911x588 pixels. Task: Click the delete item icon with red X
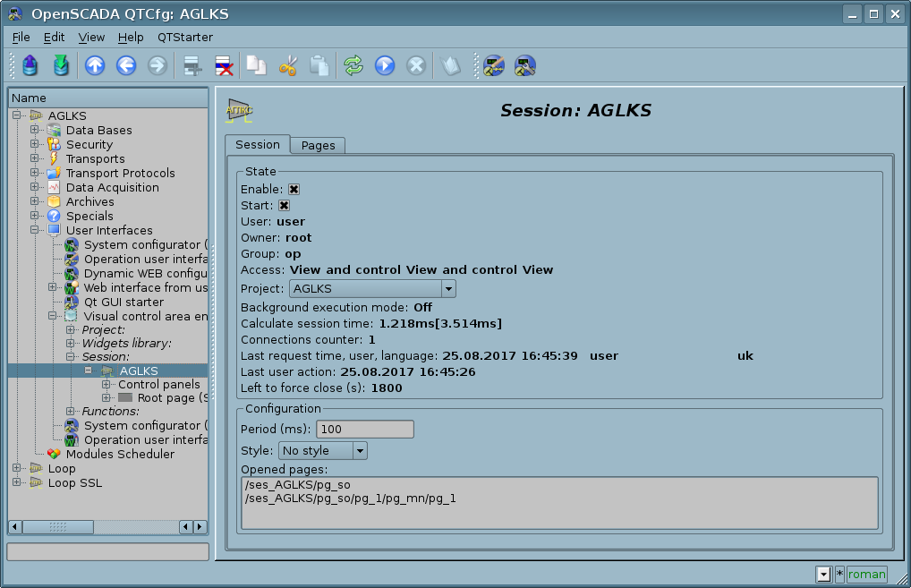[x=223, y=65]
